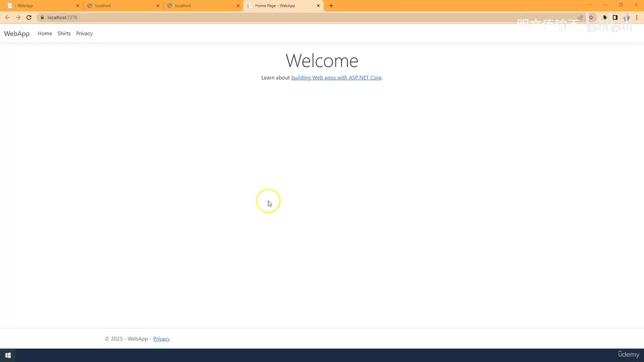Open the Windows Start menu
The image size is (644, 362).
[x=8, y=355]
